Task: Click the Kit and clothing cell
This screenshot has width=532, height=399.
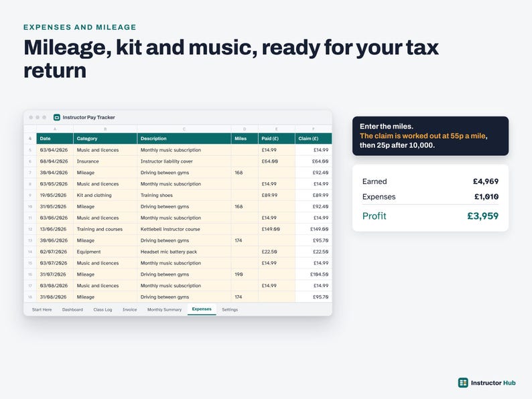Action: [105, 195]
